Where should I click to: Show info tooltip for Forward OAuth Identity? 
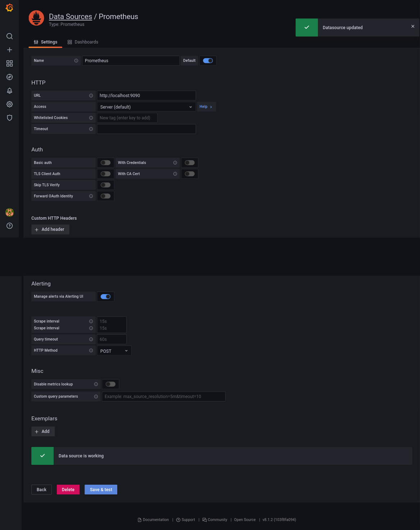(91, 196)
